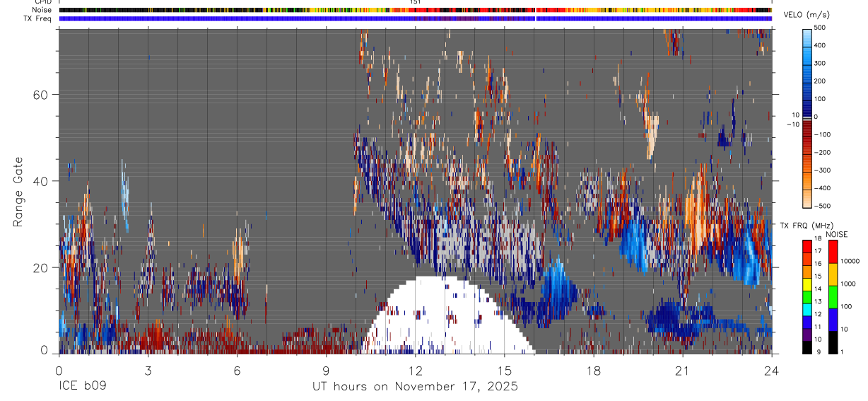Click the "9" tick on TX FRQ colorbar
This screenshot has height=401, width=868.
[817, 352]
